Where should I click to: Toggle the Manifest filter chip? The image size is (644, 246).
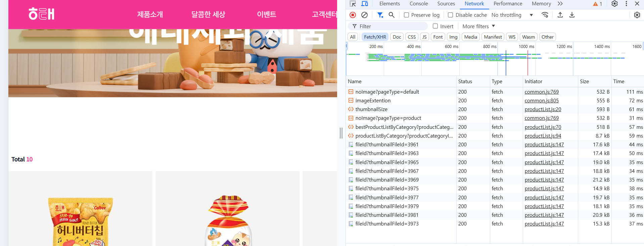pos(493,37)
